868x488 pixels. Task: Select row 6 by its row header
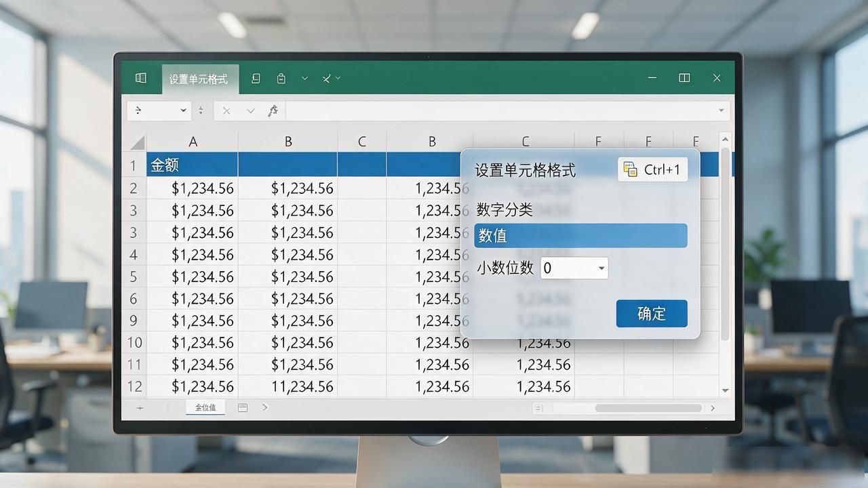134,298
